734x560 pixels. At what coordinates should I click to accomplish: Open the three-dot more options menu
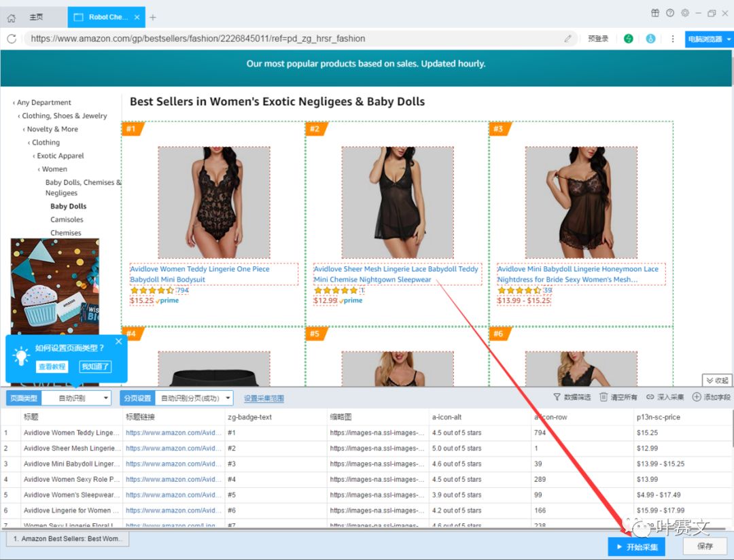coord(673,39)
